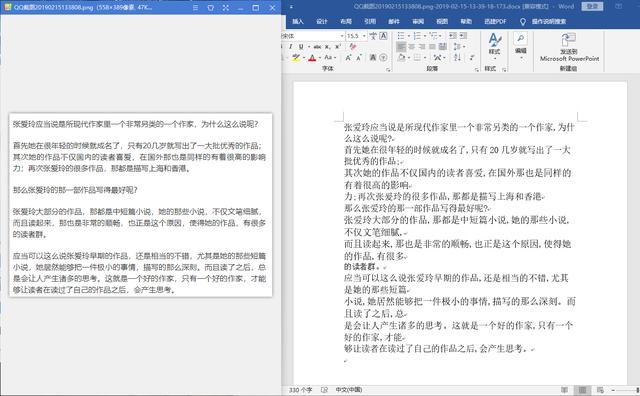
Task: Click the numbered list icon
Action: [x=417, y=36]
